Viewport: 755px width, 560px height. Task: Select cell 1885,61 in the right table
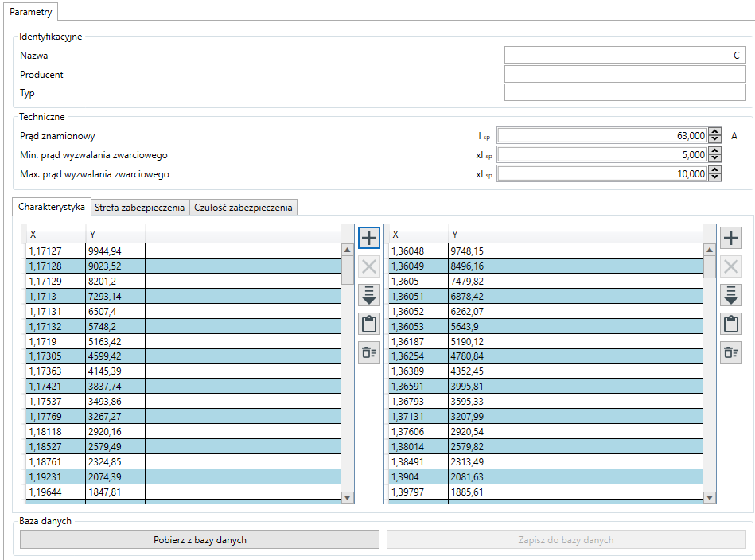click(478, 492)
